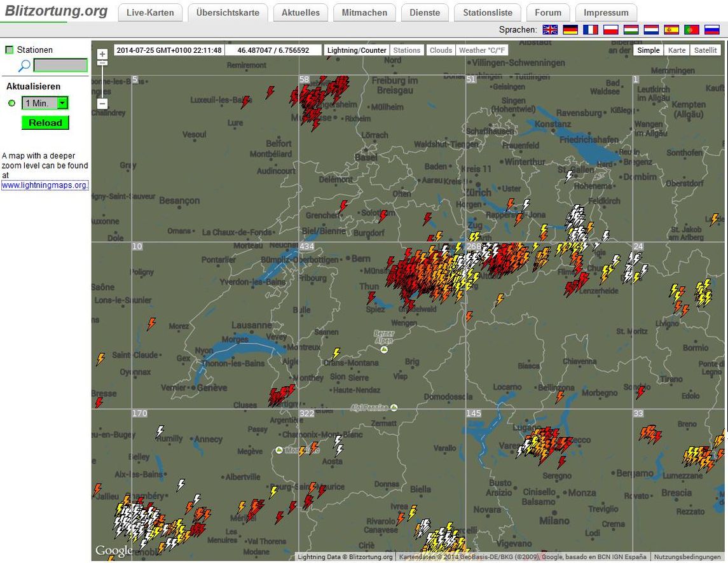The image size is (728, 563).
Task: Select the Simple map style
Action: tap(648, 50)
